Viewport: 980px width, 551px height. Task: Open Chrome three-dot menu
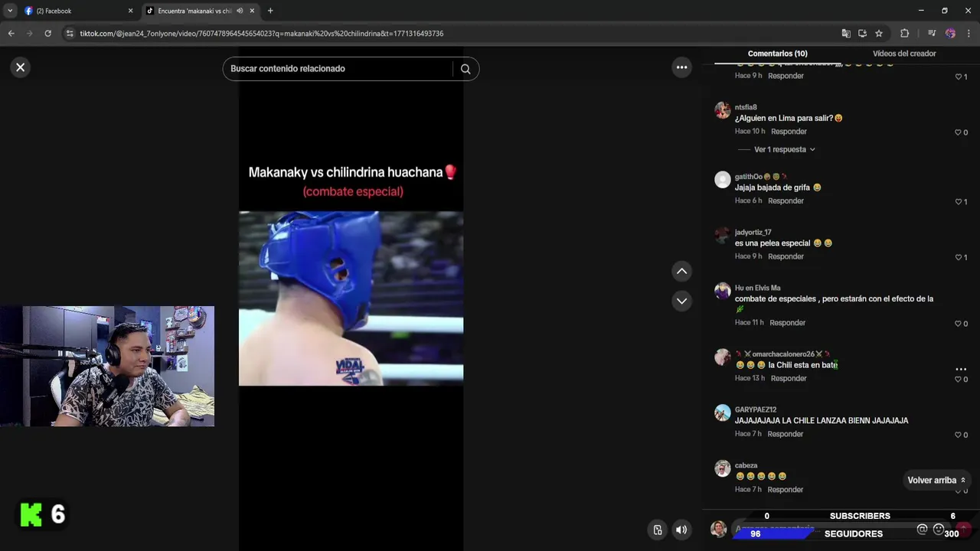click(x=969, y=34)
